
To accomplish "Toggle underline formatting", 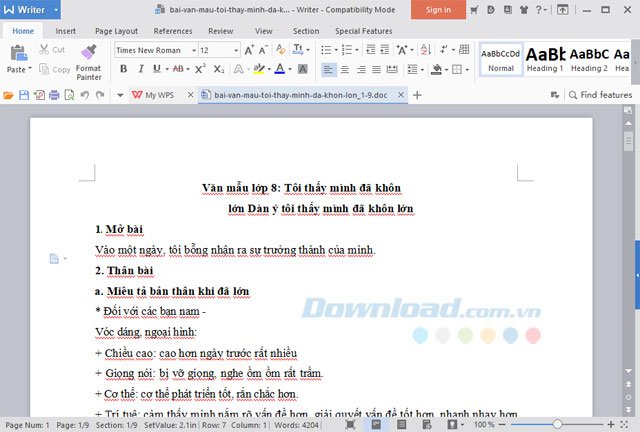I will point(157,69).
